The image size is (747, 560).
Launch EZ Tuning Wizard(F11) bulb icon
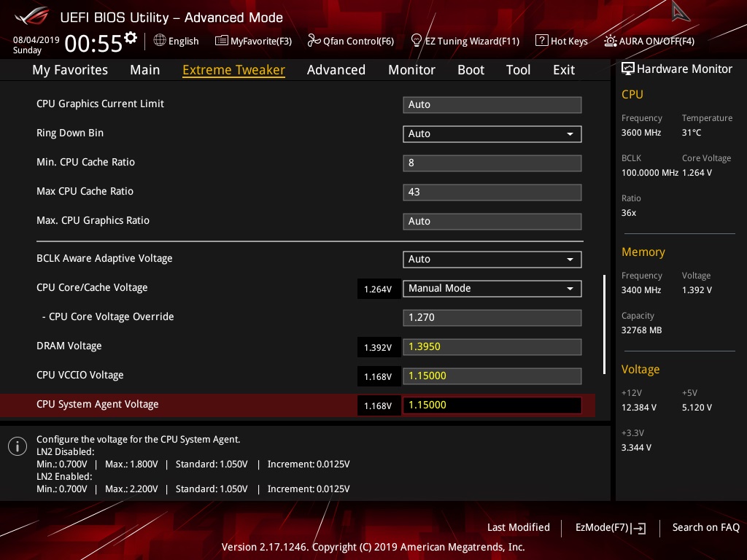[416, 41]
